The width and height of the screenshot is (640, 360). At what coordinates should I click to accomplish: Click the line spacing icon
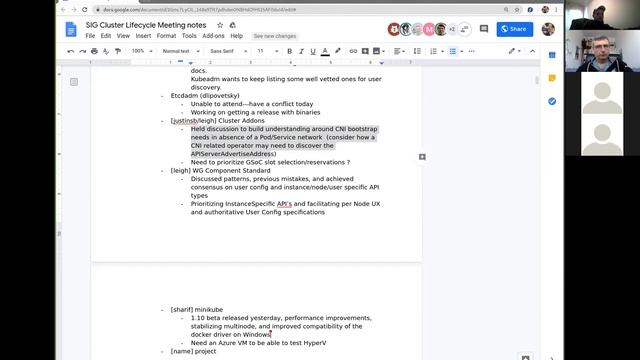coord(417,51)
